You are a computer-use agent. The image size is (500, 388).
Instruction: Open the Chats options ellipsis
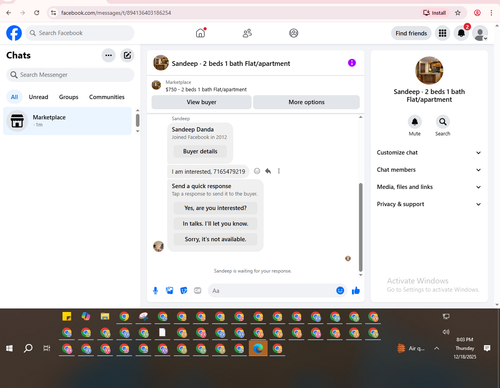coord(109,55)
